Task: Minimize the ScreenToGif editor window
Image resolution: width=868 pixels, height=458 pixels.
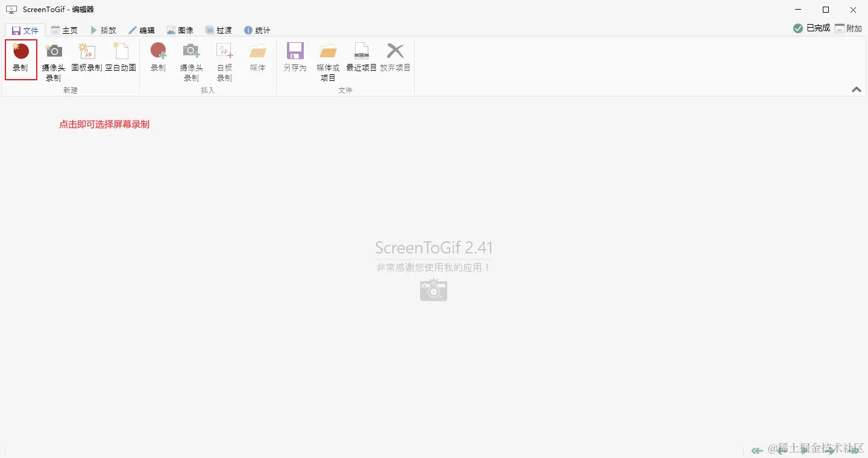Action: click(798, 10)
